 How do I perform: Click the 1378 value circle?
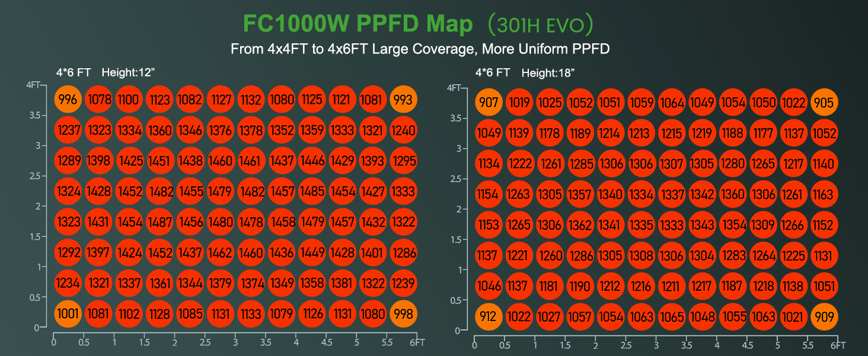click(x=251, y=130)
